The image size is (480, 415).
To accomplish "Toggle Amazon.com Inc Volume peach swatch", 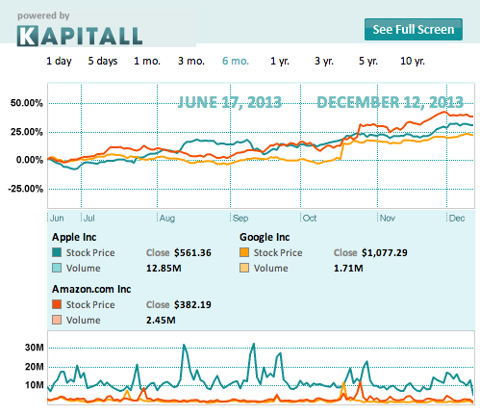I will [x=57, y=320].
